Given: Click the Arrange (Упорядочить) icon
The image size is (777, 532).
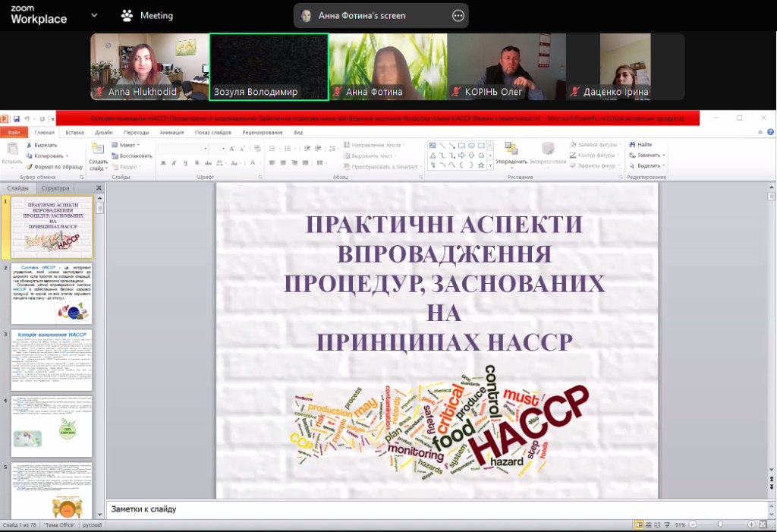Looking at the screenshot, I should click(511, 149).
